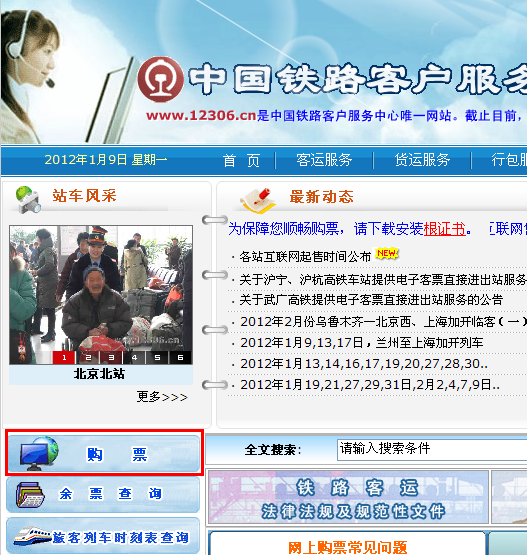Open 2012年2月份乌鲁木齐—北京西 news item

coord(383,322)
